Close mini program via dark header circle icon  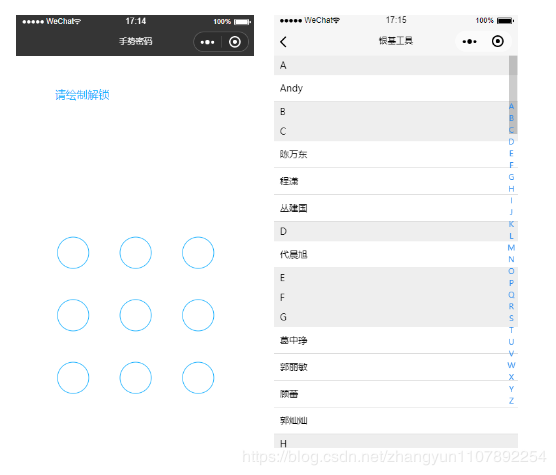tap(235, 42)
